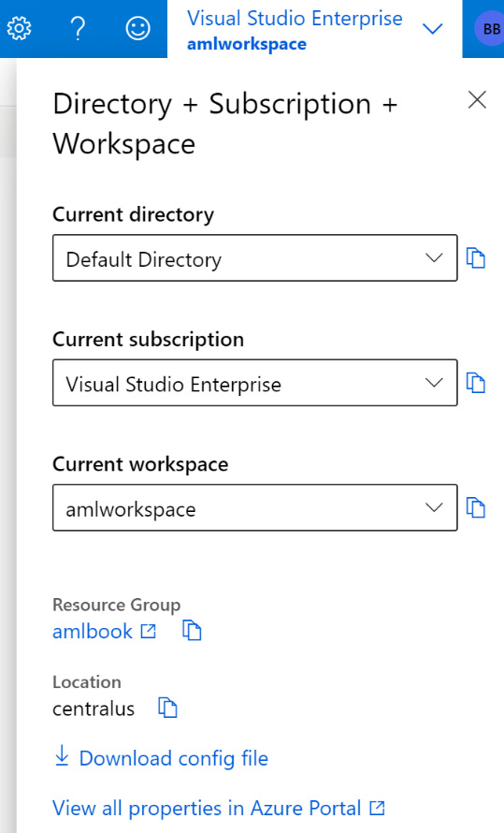
Task: Copy the current subscription ID
Action: [x=476, y=383]
